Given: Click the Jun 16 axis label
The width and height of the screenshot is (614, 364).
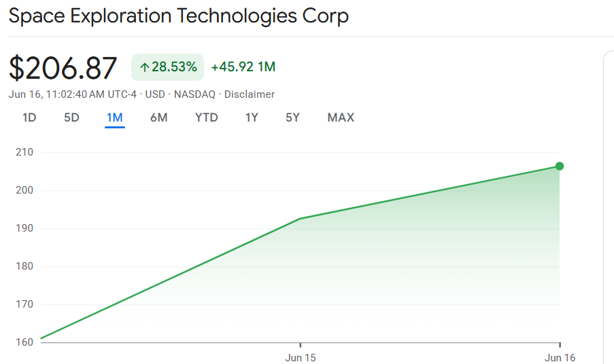Looking at the screenshot, I should (x=560, y=358).
